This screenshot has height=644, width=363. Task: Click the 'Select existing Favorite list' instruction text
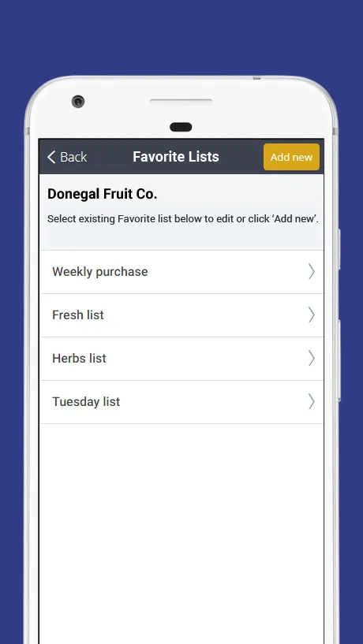tap(183, 219)
